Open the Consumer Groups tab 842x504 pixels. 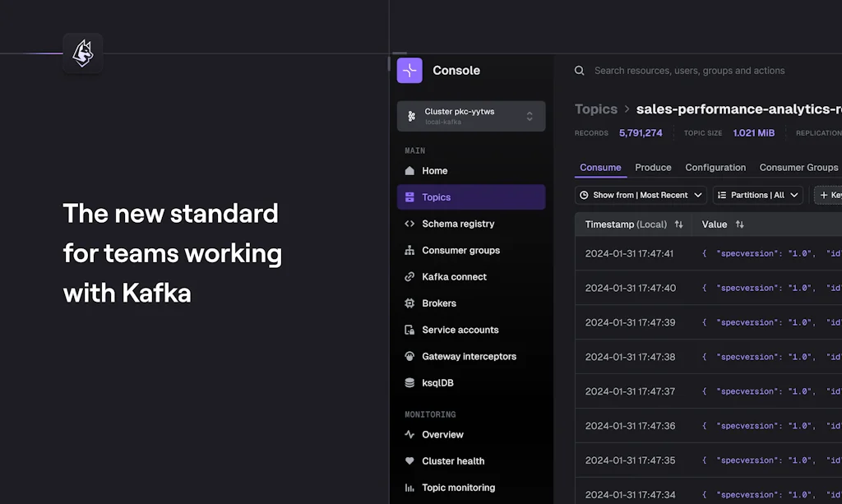(798, 168)
